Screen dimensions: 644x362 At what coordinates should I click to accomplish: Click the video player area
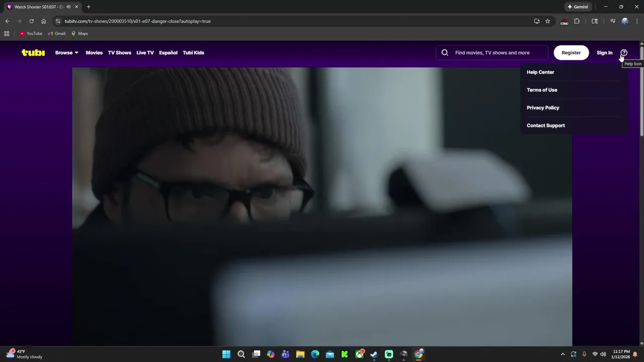[322, 207]
